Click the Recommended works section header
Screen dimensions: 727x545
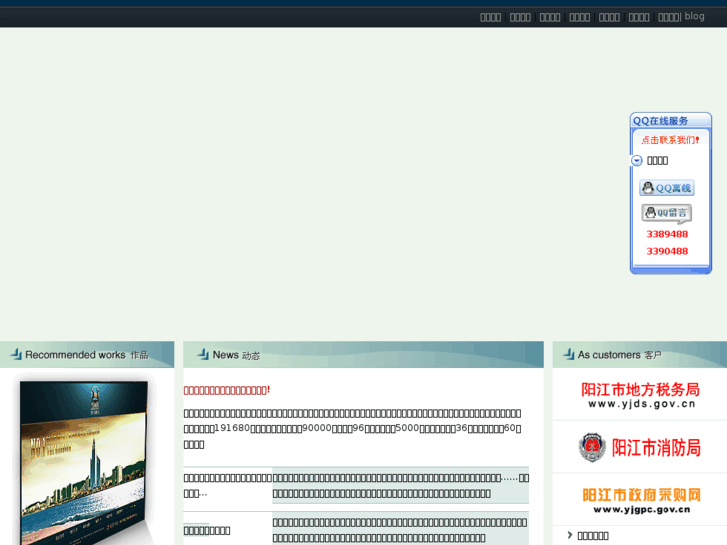[x=87, y=355]
